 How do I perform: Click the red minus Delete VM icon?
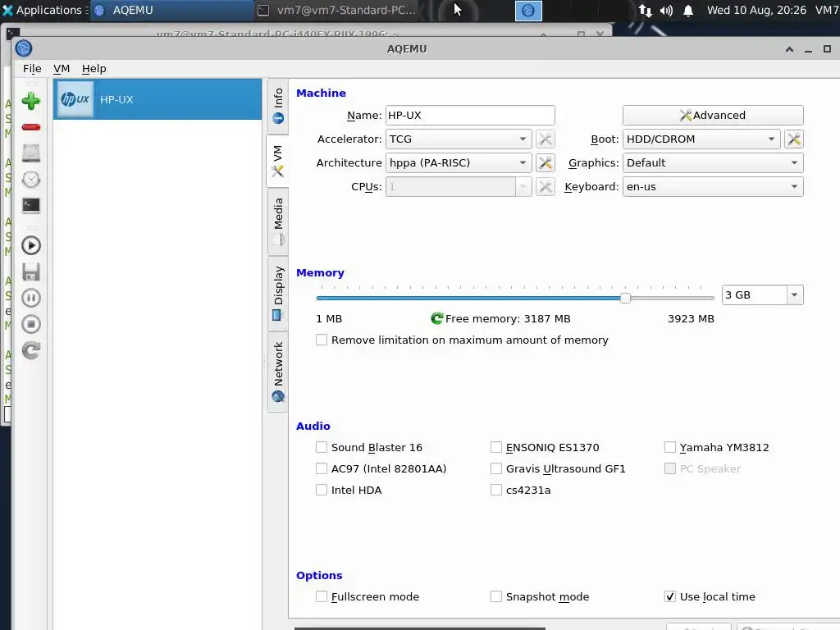pyautogui.click(x=31, y=127)
